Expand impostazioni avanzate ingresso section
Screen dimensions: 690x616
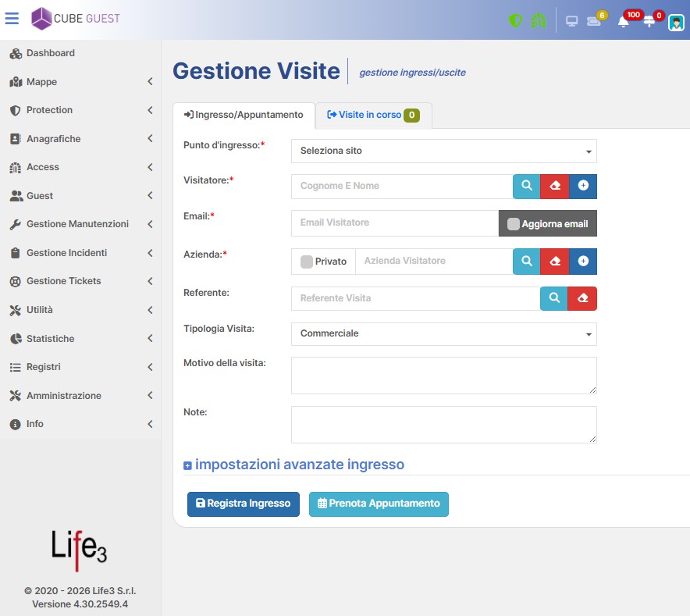294,465
